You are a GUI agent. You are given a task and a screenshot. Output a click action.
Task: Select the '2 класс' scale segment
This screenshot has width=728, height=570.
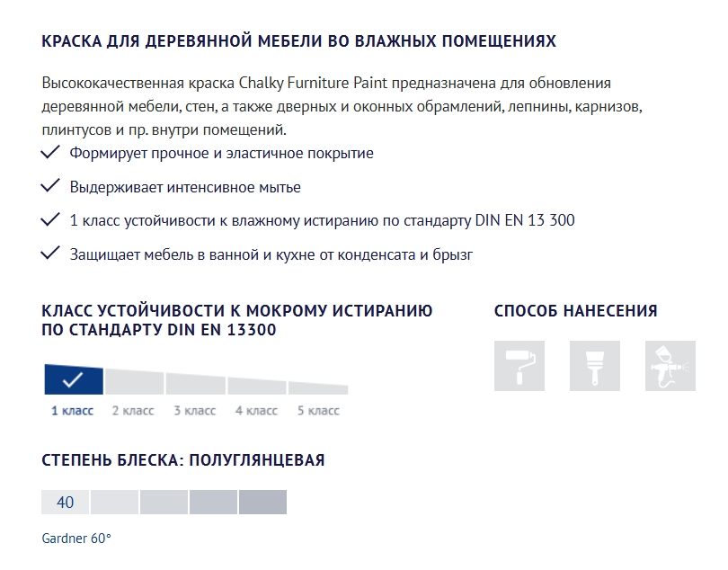tap(135, 382)
